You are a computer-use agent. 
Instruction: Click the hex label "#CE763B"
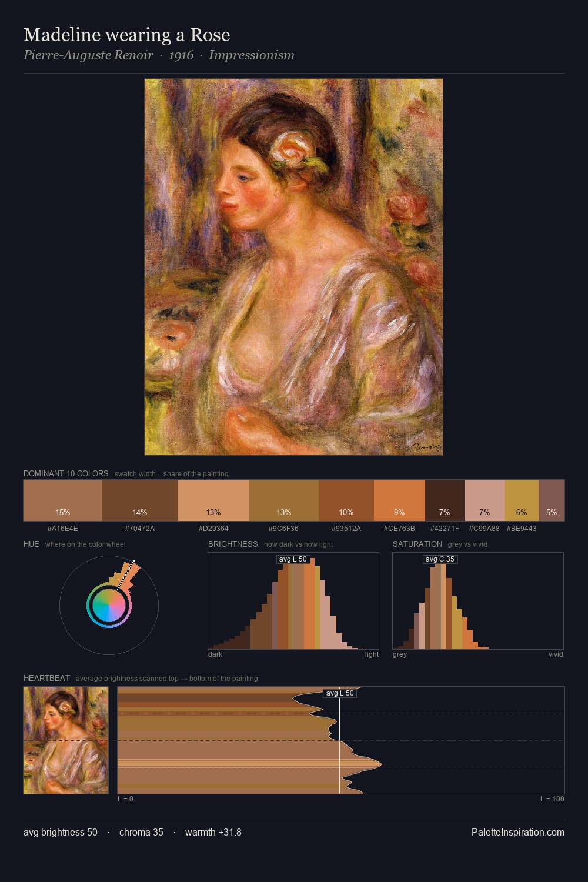399,528
